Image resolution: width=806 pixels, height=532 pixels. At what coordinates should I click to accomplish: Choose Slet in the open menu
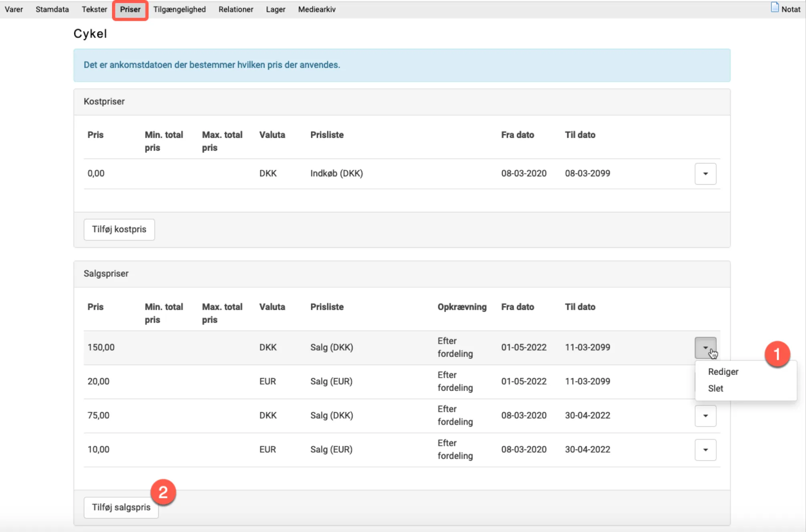715,388
